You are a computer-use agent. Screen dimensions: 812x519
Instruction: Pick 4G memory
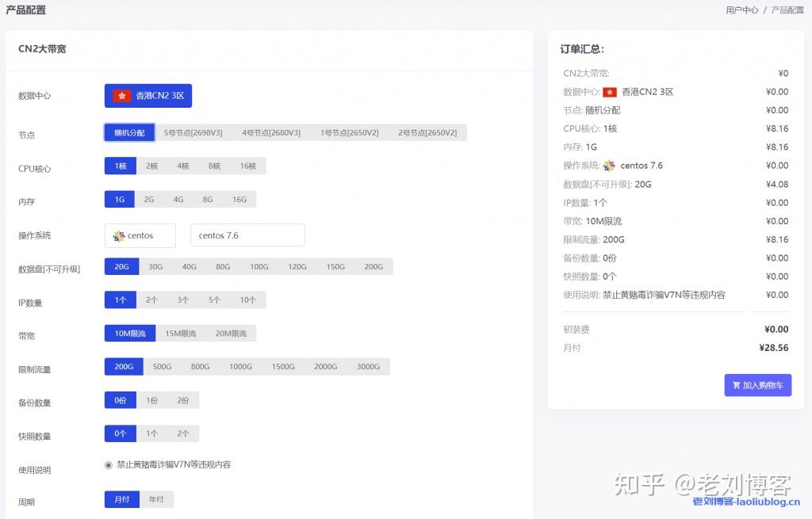point(178,199)
